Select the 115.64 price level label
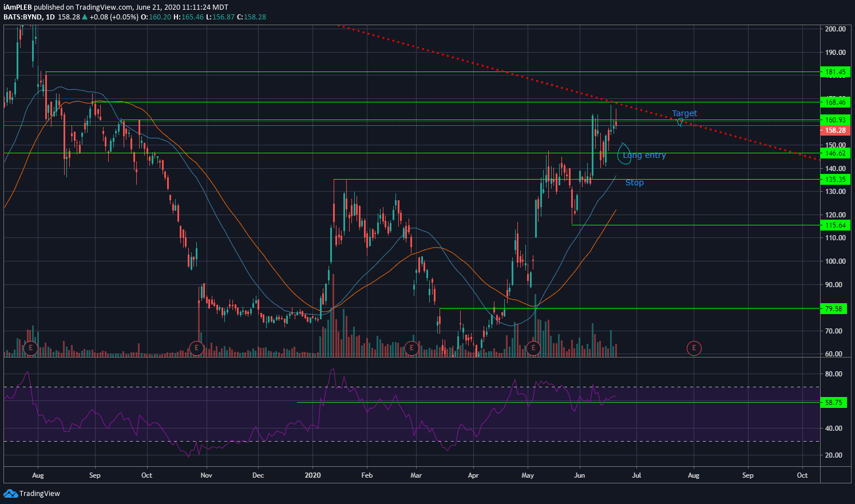This screenshot has height=504, width=855. tap(836, 225)
